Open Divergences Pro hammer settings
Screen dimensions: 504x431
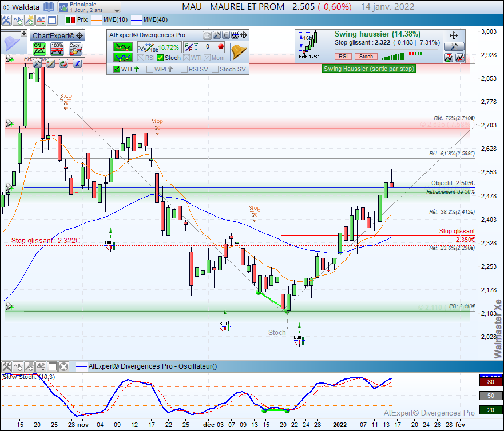coord(217,35)
